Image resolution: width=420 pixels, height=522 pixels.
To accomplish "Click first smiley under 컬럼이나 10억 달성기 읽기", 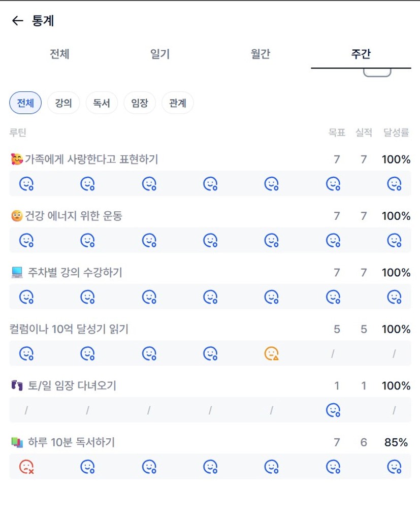I will (x=26, y=353).
